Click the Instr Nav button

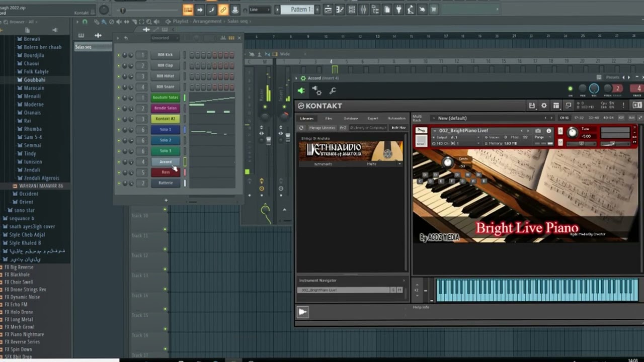click(x=398, y=128)
